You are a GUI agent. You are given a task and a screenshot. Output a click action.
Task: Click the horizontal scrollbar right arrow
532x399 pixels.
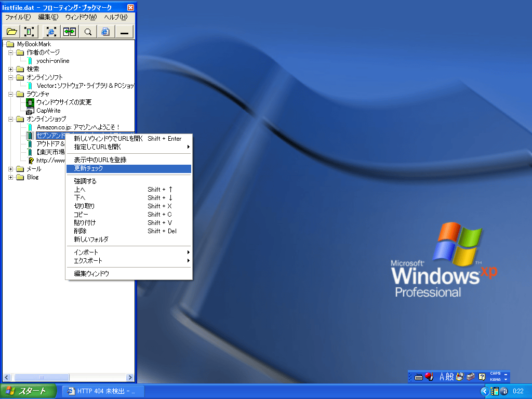click(x=129, y=377)
